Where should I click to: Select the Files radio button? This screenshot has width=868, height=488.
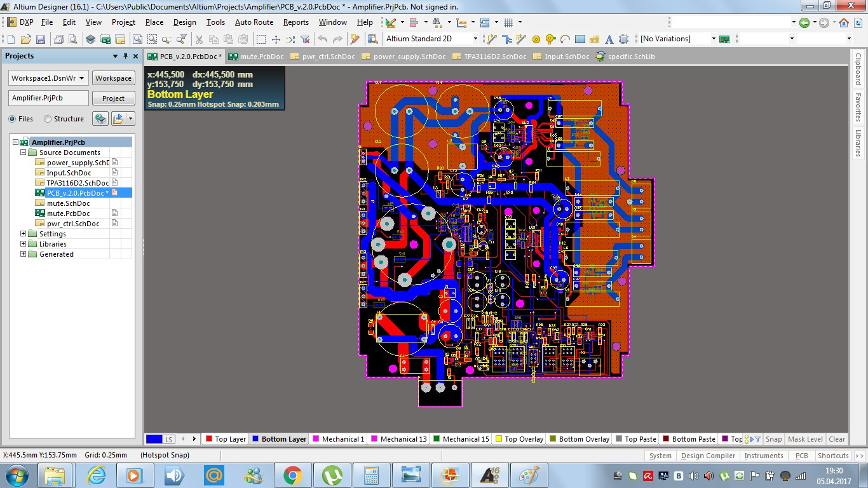[x=13, y=119]
